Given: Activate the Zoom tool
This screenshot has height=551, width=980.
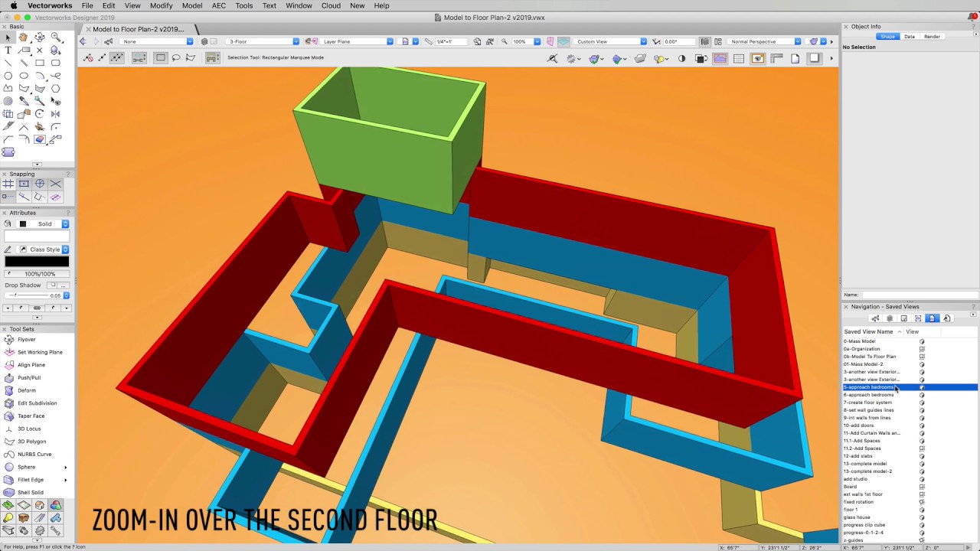Looking at the screenshot, I should (56, 37).
